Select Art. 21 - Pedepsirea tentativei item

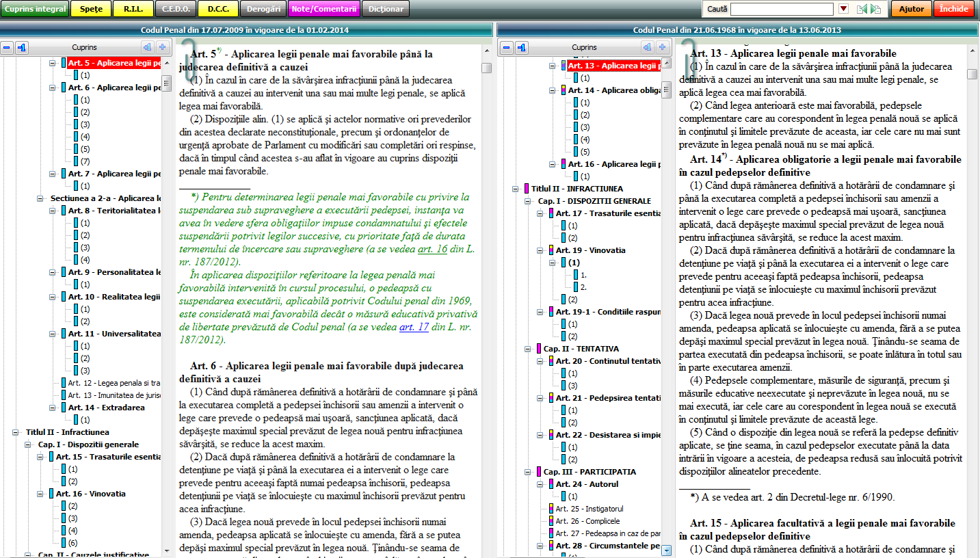pos(608,398)
